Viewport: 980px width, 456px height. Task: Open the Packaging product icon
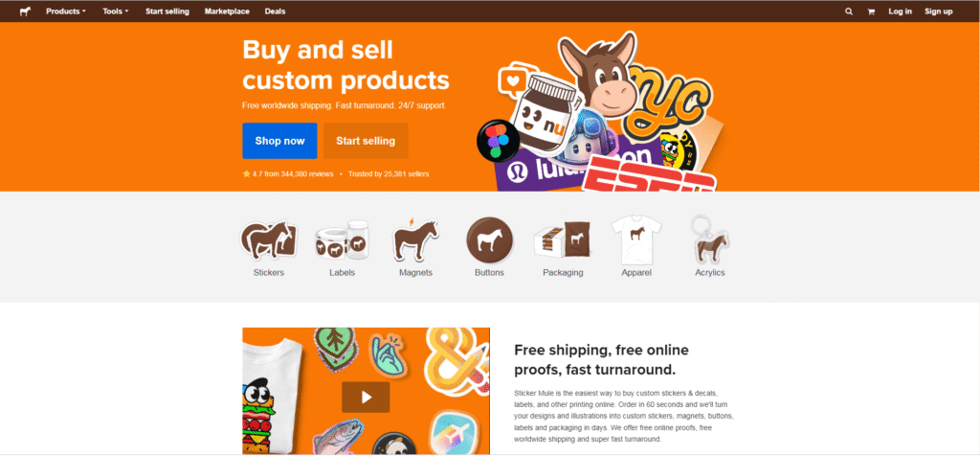click(x=563, y=239)
